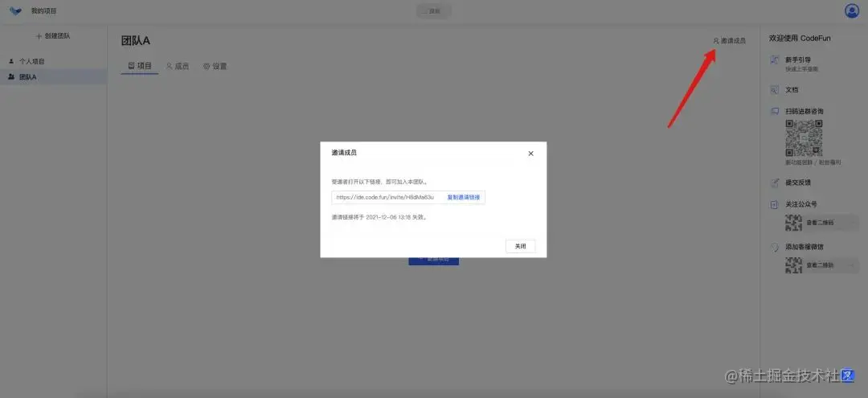Screen dimensions: 868x398
Task: Click the 文档 icon
Action: pyautogui.click(x=775, y=90)
